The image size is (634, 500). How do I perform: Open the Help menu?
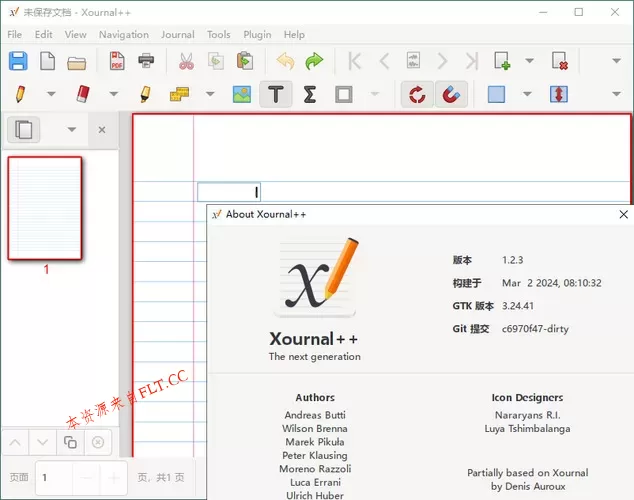pyautogui.click(x=294, y=35)
